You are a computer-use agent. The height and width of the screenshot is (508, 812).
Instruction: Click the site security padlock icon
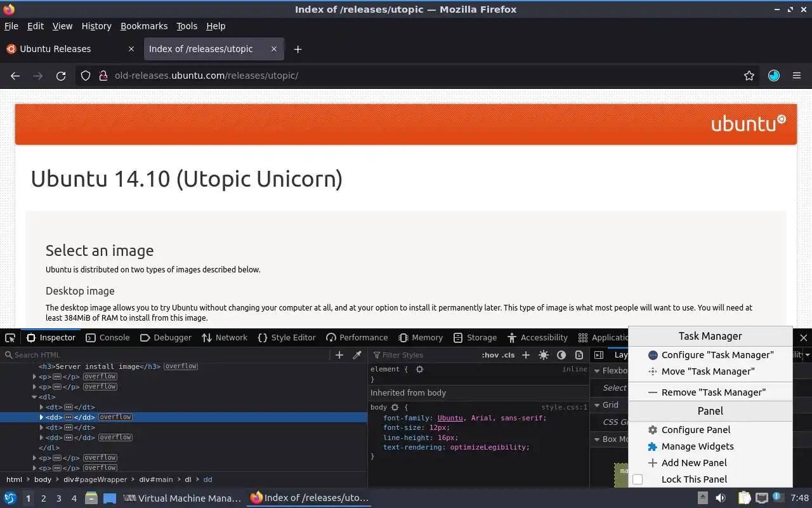pyautogui.click(x=103, y=76)
